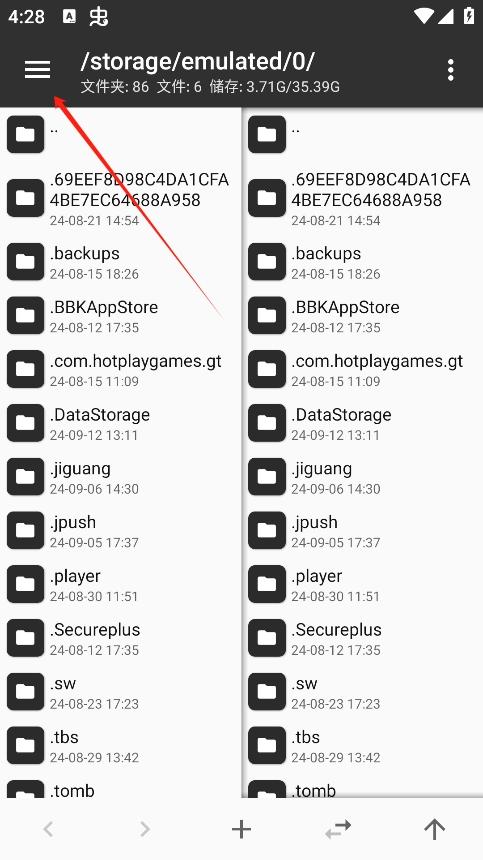
Task: Open .com.hotplaygames.gt folder in left pane
Action: (x=121, y=370)
